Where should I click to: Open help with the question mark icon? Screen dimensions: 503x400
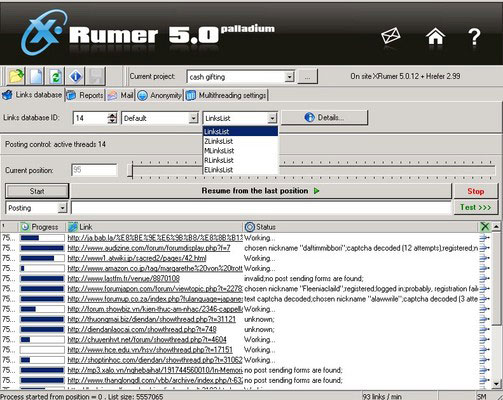click(x=474, y=36)
